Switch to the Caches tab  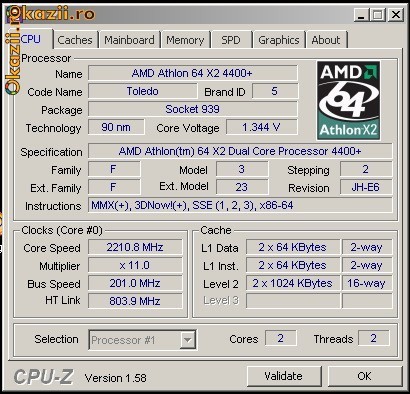pos(75,40)
